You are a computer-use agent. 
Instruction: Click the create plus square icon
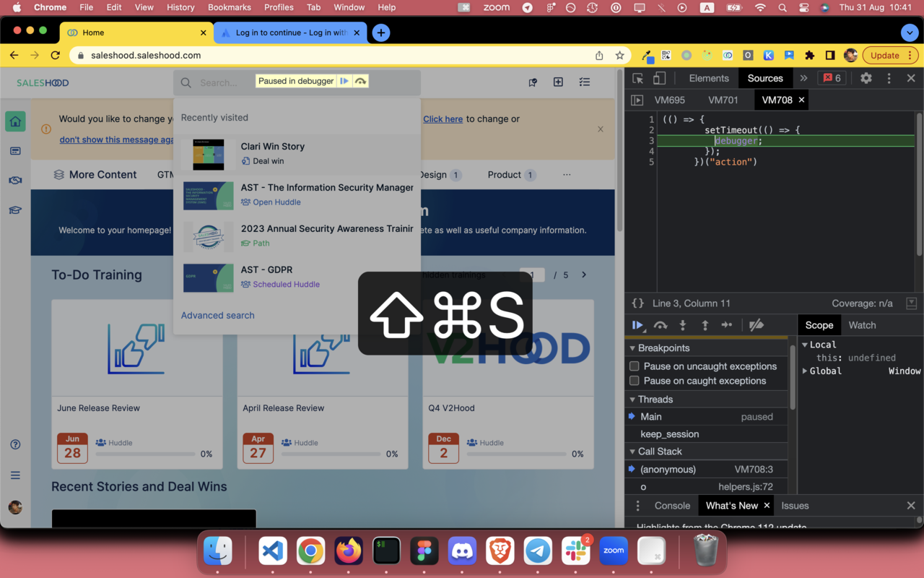point(558,82)
